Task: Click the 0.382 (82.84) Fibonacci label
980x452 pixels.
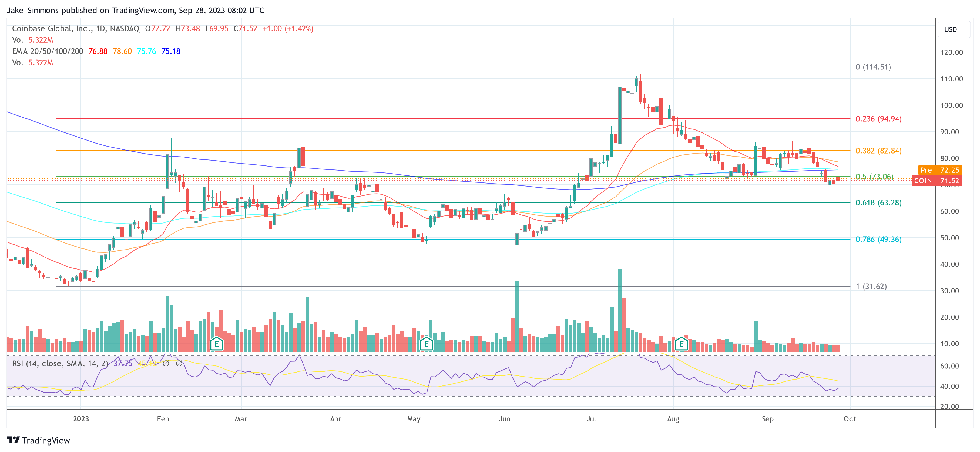Action: point(878,150)
